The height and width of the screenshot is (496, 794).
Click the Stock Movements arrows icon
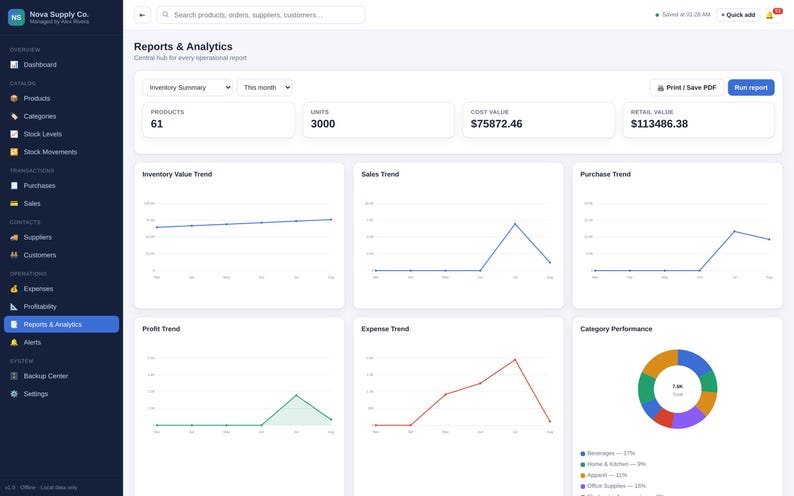point(14,152)
